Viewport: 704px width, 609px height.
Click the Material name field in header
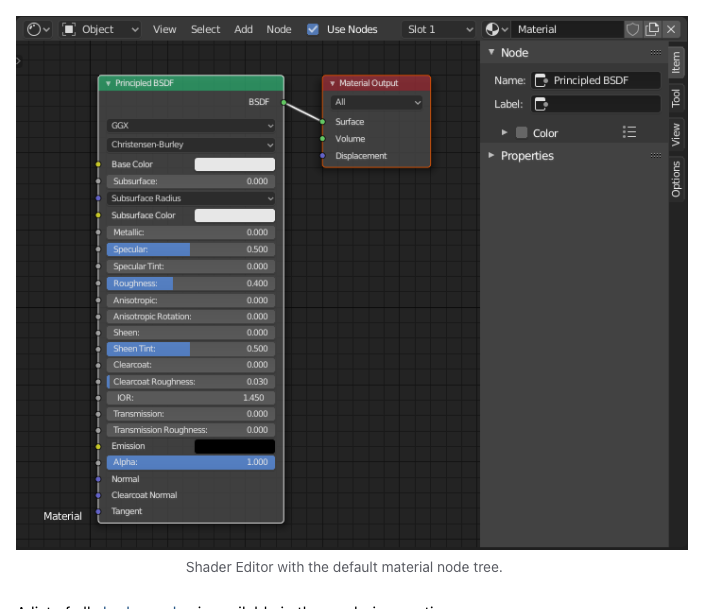pyautogui.click(x=568, y=30)
